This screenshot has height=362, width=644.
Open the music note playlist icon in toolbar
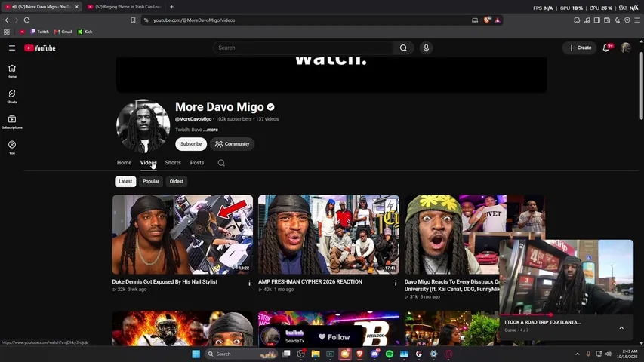pyautogui.click(x=587, y=20)
